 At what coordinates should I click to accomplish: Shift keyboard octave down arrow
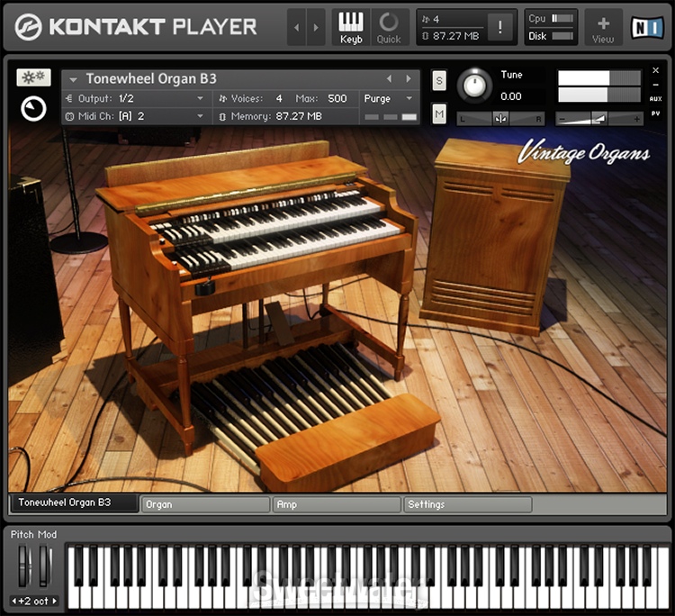[x=13, y=601]
